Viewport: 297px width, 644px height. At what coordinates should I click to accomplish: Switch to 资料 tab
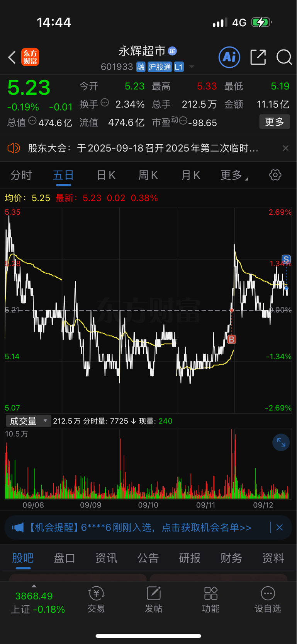[273, 558]
